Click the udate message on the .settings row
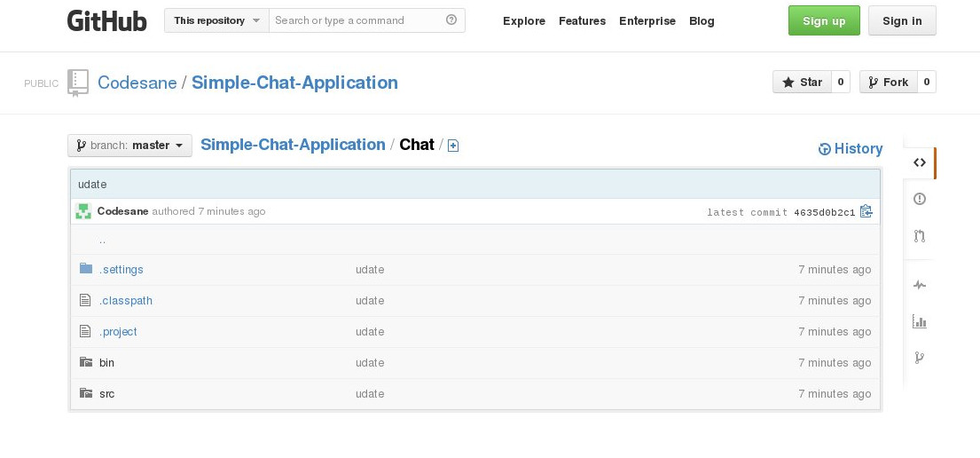980x458 pixels. tap(370, 270)
